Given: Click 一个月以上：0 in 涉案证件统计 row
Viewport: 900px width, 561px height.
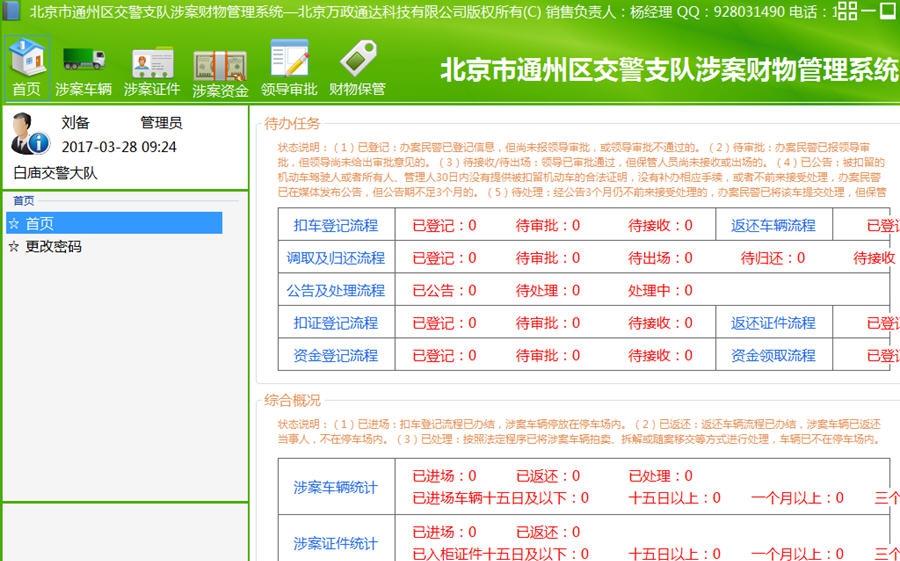Looking at the screenshot, I should pos(797,554).
